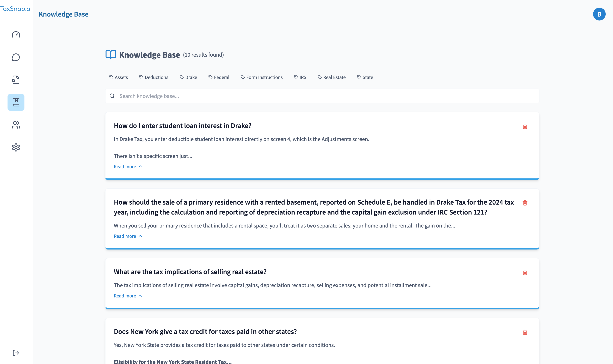Delete the selling real estate article
This screenshot has height=364, width=613.
click(x=525, y=272)
